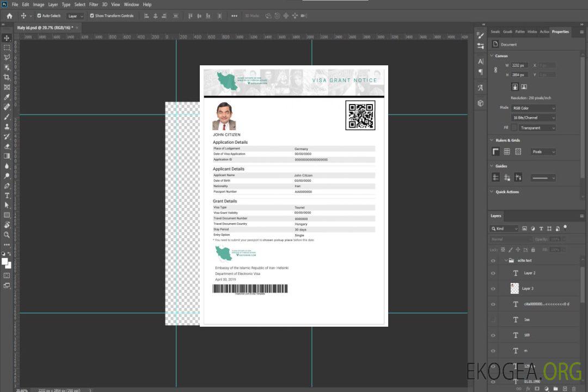Hide the '169' text layer
The width and height of the screenshot is (588, 392).
(x=493, y=336)
